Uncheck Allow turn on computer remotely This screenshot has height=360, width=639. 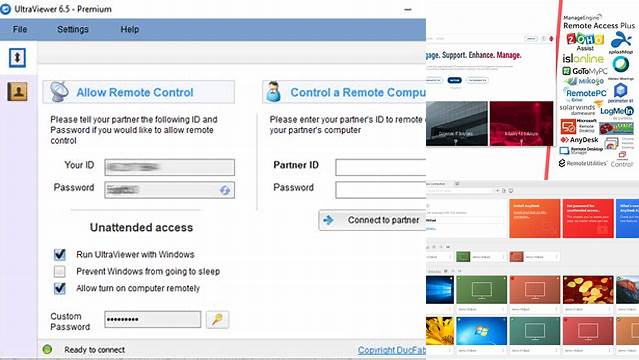click(59, 288)
